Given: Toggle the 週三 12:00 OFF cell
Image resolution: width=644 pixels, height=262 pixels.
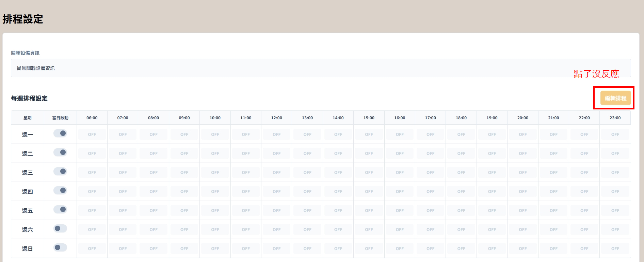Looking at the screenshot, I should tap(276, 173).
